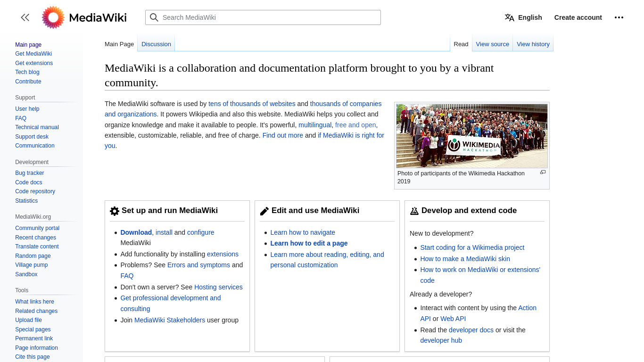
Task: Open the multilingual link in intro
Action: click(315, 125)
